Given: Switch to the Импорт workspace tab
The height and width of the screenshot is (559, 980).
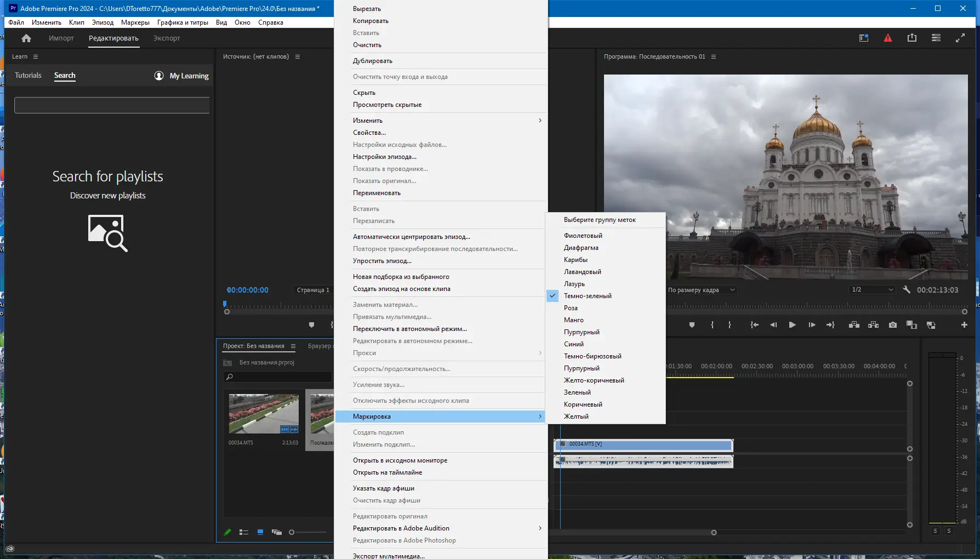Looking at the screenshot, I should coord(61,38).
